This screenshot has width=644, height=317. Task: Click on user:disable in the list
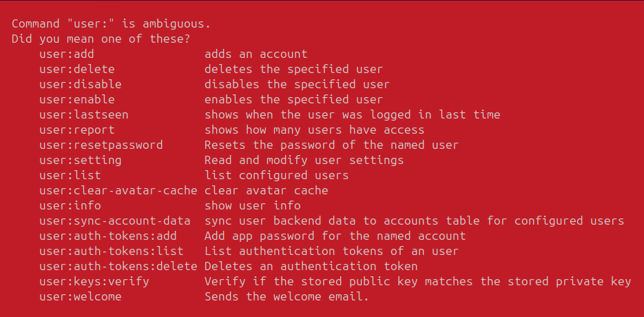click(x=81, y=84)
